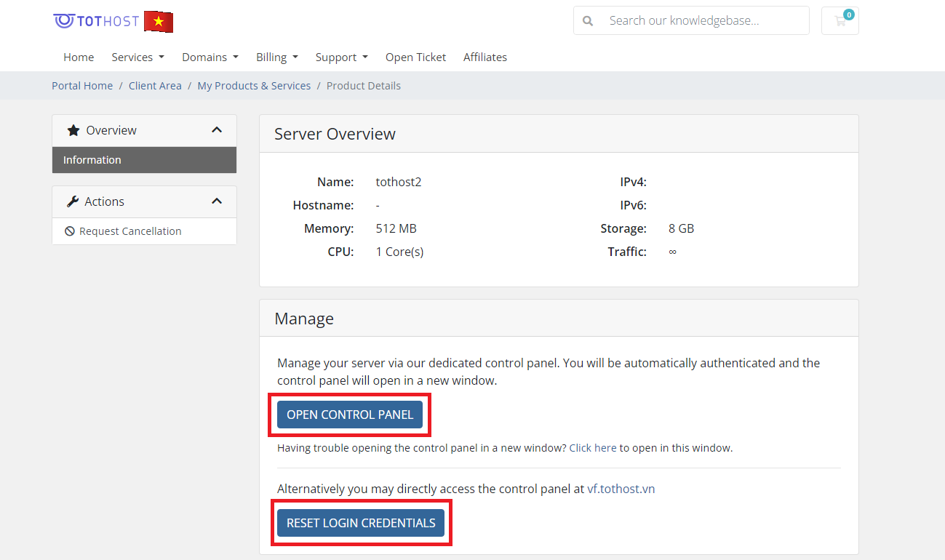Go to Home in navigation bar
Viewport: 945px width, 560px height.
click(x=79, y=57)
